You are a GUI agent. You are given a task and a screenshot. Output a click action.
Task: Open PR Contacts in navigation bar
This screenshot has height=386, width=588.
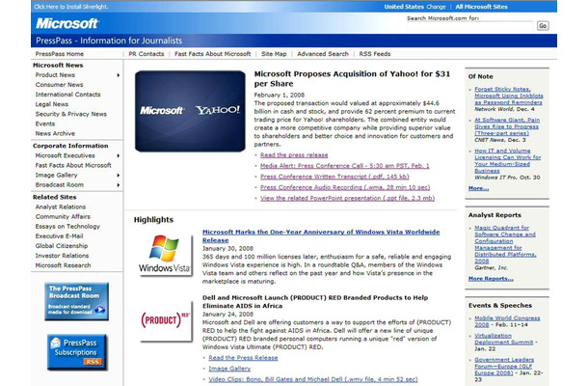tap(147, 54)
